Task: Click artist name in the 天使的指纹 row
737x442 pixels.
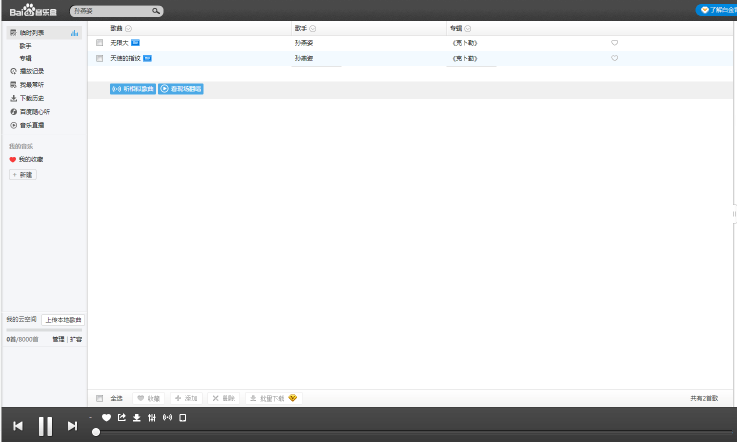Action: [304, 58]
